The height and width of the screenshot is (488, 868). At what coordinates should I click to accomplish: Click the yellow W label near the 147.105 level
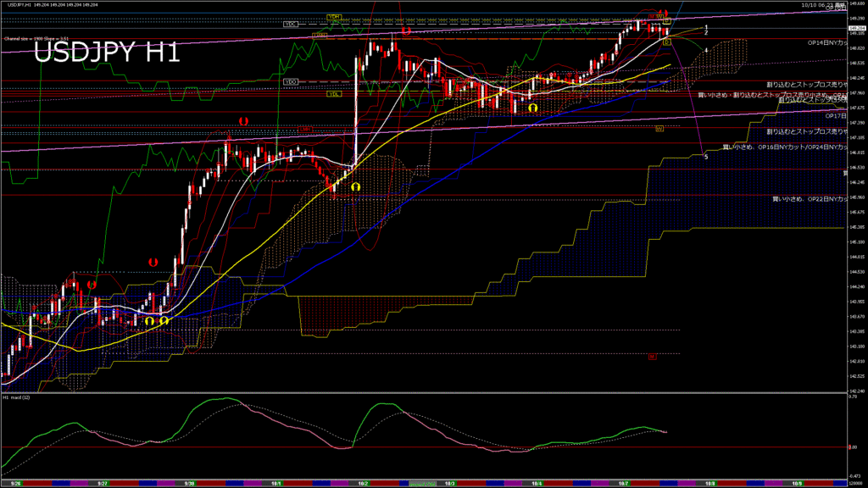659,129
